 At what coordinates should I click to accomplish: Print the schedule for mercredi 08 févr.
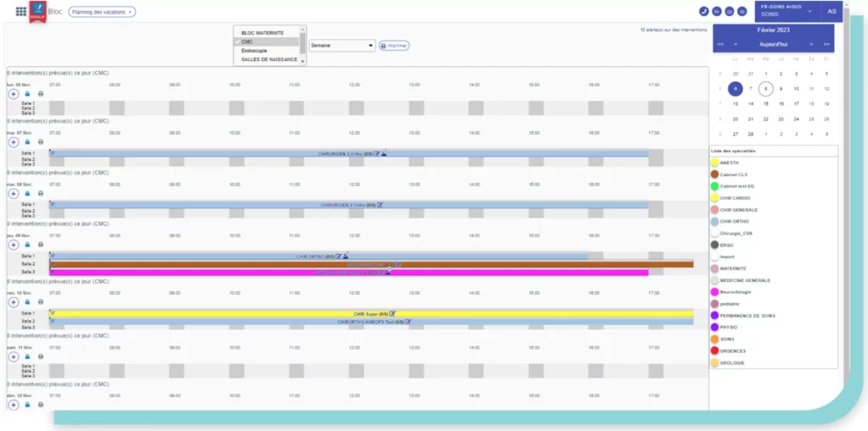[x=41, y=193]
